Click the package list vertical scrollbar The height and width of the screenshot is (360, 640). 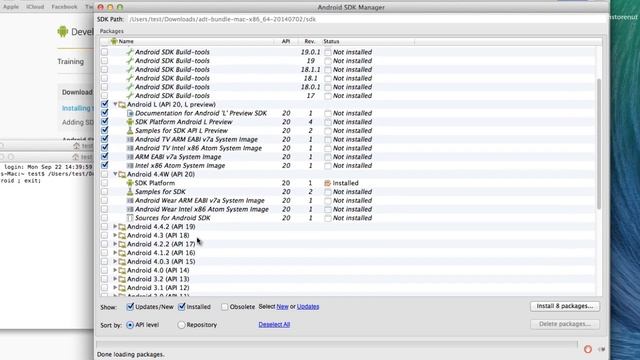(599, 144)
